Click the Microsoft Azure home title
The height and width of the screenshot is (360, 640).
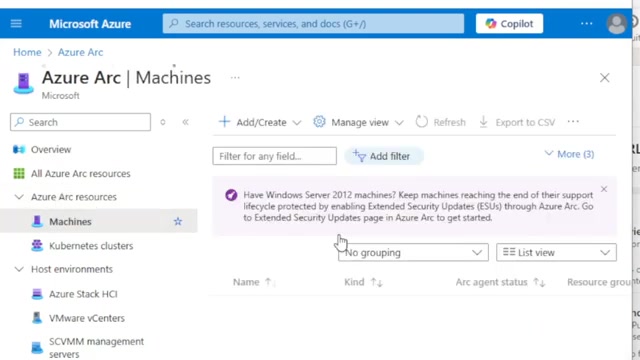point(90,24)
